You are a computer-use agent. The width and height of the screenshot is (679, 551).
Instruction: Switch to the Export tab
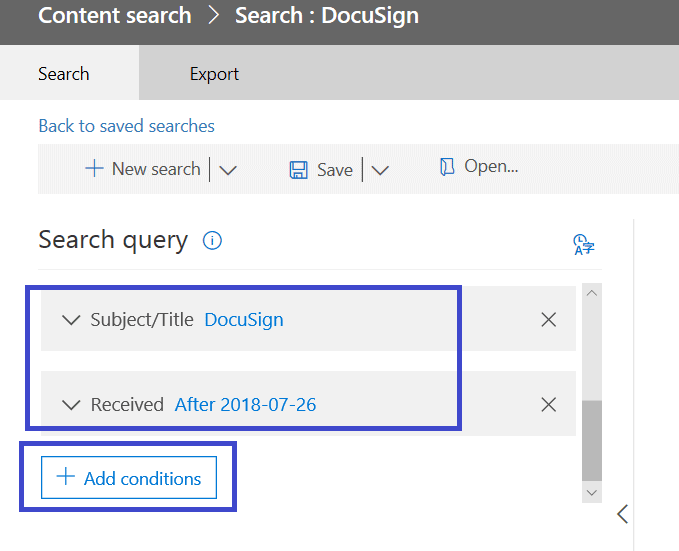[214, 74]
